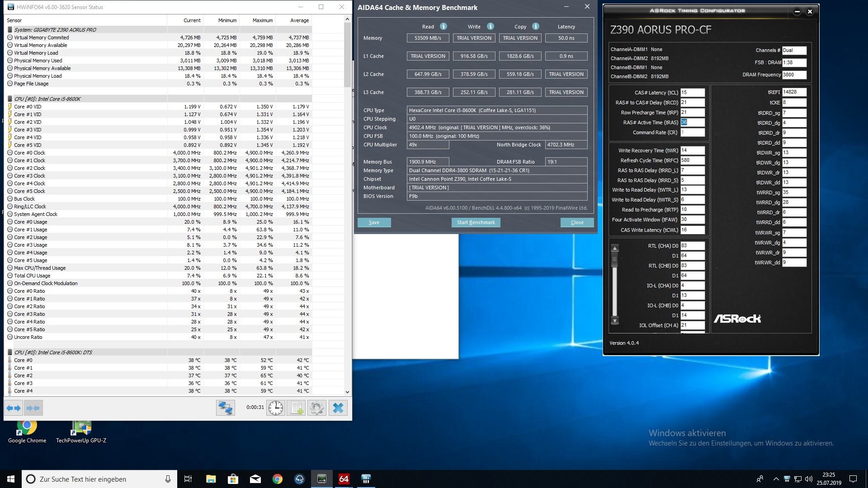Click the collapse columns arrows icon in HWiNFO
868x488 pixels.
[33, 408]
